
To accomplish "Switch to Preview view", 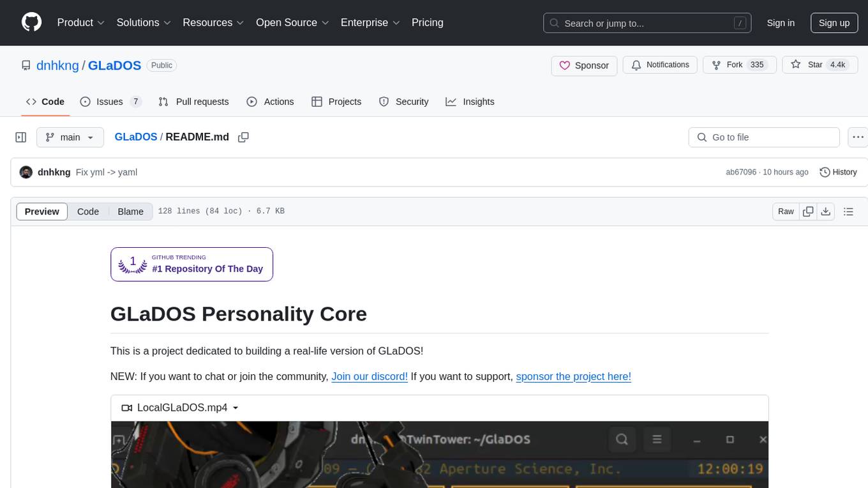I will (42, 211).
